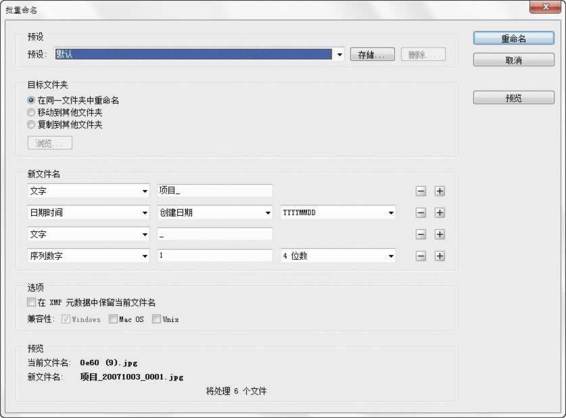Click current filename 0e60 (9).jpg
The width and height of the screenshot is (566, 418).
(109, 362)
